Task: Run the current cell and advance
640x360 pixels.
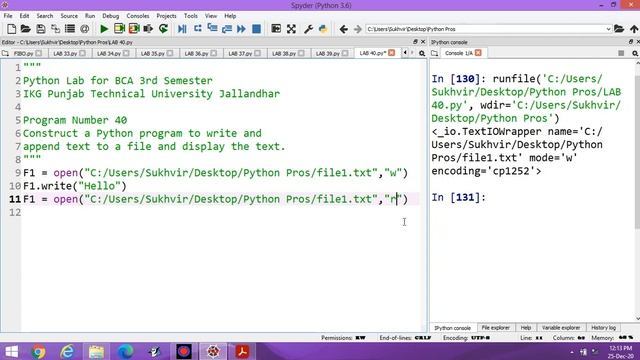Action: click(134, 29)
